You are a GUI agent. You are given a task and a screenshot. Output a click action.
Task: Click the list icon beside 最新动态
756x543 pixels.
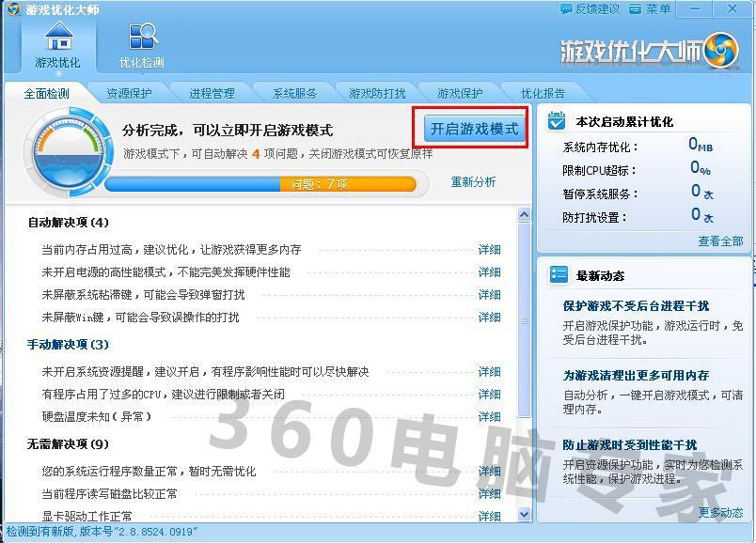point(559,274)
